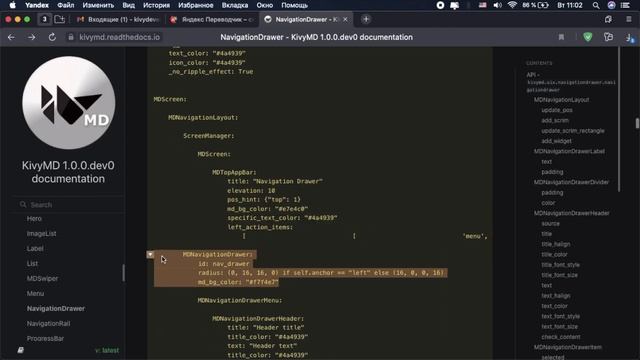Click the KivyMD logo
This screenshot has height=360, width=640.
pos(69,102)
